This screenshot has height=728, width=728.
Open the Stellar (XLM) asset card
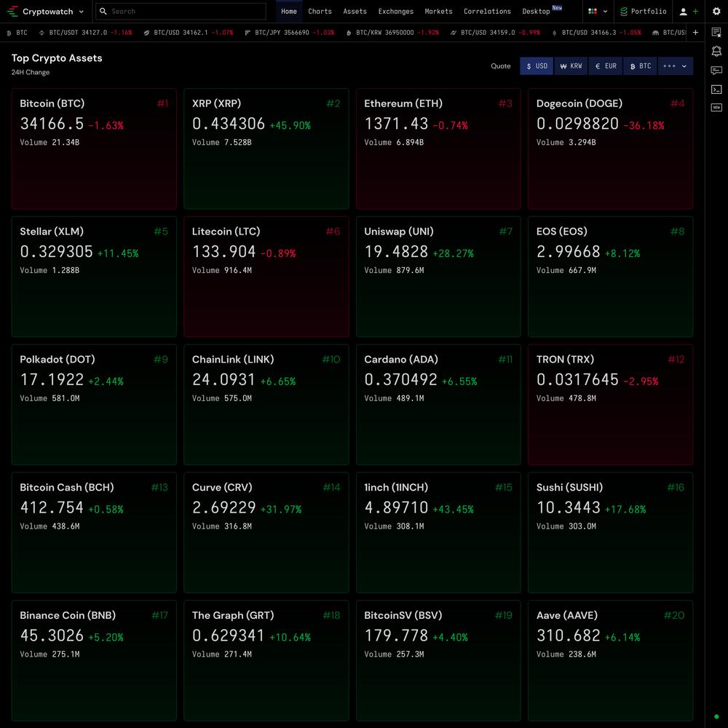pos(94,277)
